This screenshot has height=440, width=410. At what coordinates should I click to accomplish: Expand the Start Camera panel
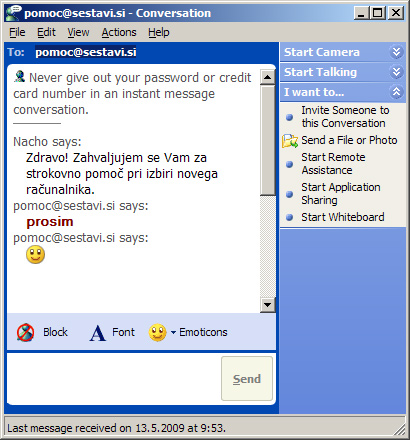click(x=396, y=52)
